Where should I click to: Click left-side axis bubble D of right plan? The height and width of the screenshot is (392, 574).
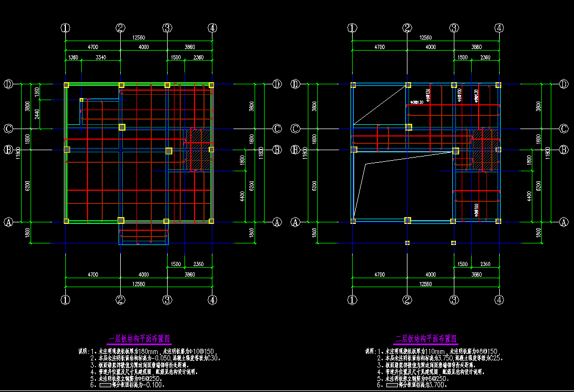click(x=296, y=84)
